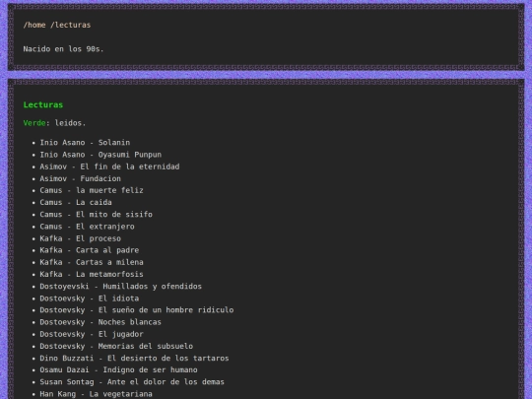This screenshot has height=399, width=532.
Task: Click 'Dostoevsky - Memorias del subsuelo' item
Action: coord(116,346)
